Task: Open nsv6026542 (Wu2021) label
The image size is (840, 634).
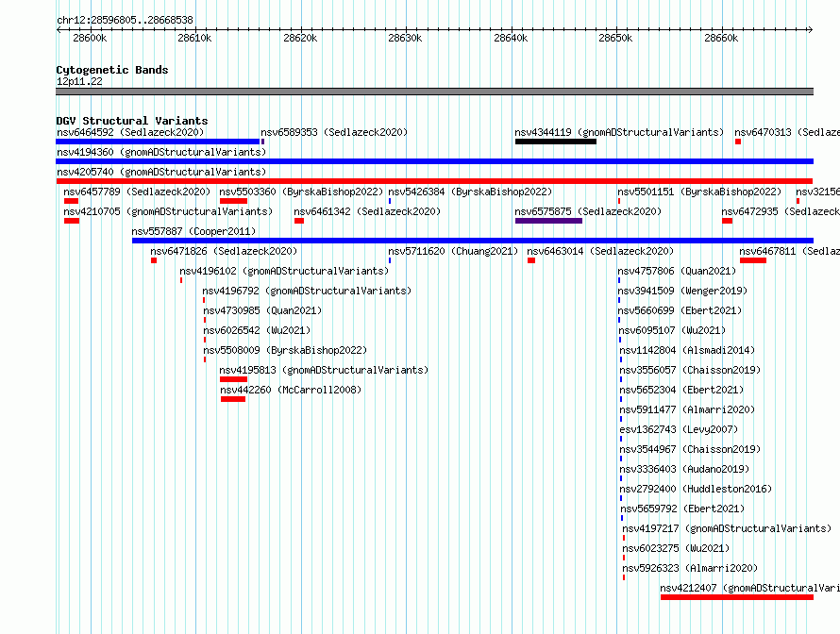Action: (x=257, y=330)
